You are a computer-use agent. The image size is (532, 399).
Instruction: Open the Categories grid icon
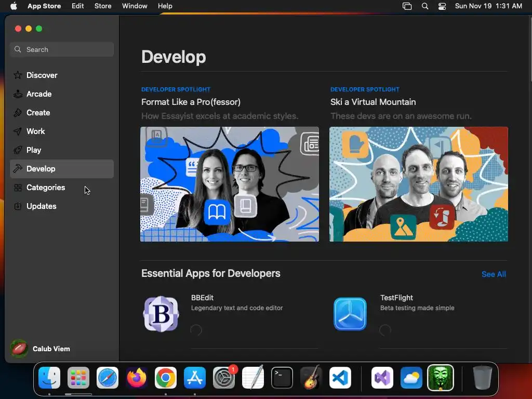[x=18, y=187]
